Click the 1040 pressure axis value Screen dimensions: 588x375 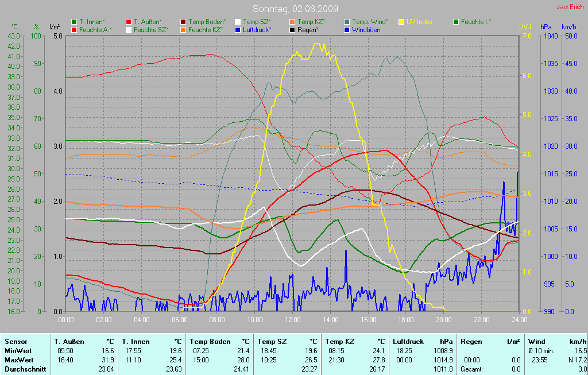pyautogui.click(x=551, y=36)
